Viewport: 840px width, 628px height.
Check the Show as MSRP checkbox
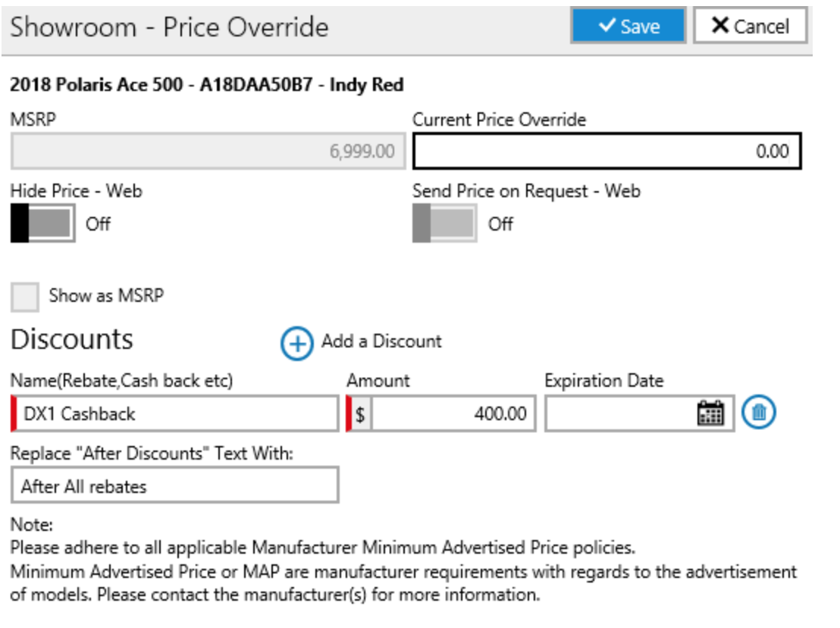[x=25, y=297]
